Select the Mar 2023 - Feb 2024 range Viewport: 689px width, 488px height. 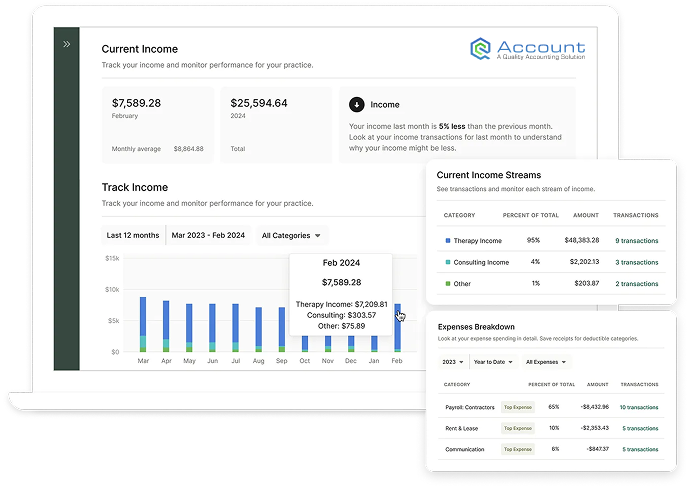point(208,236)
